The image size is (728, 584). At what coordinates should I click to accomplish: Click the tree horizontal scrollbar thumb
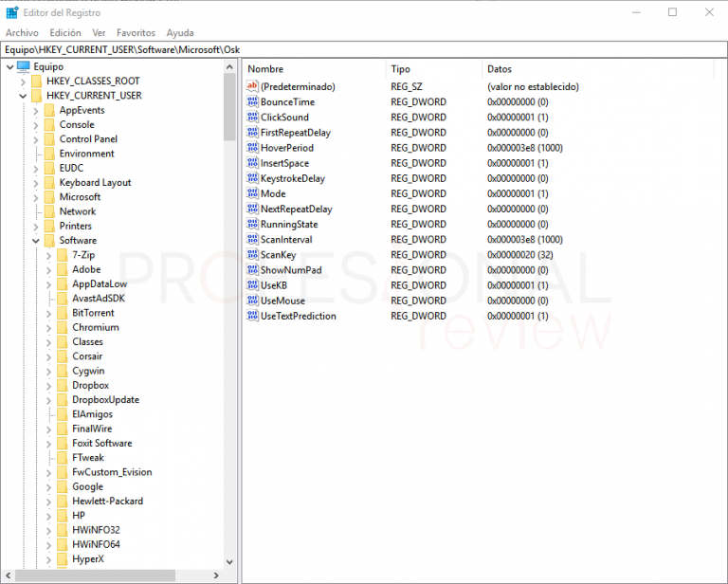pos(95,575)
